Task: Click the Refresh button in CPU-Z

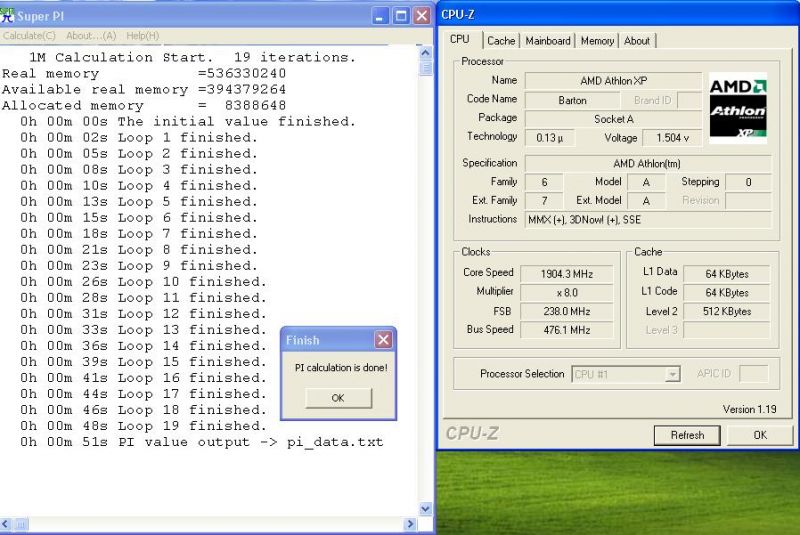Action: pyautogui.click(x=687, y=435)
